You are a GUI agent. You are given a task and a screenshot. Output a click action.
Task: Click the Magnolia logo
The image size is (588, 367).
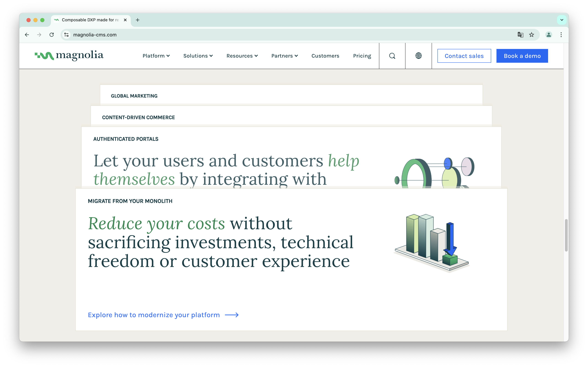(x=69, y=56)
